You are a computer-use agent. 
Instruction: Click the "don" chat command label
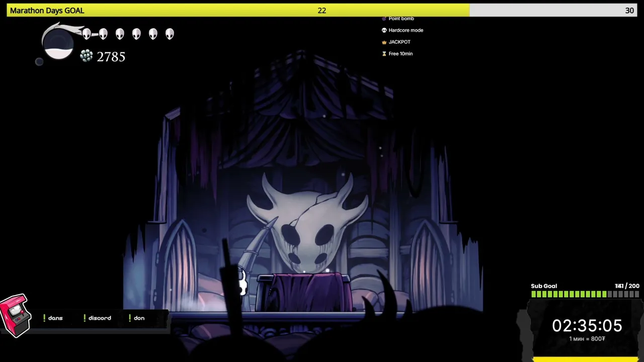coord(139,318)
